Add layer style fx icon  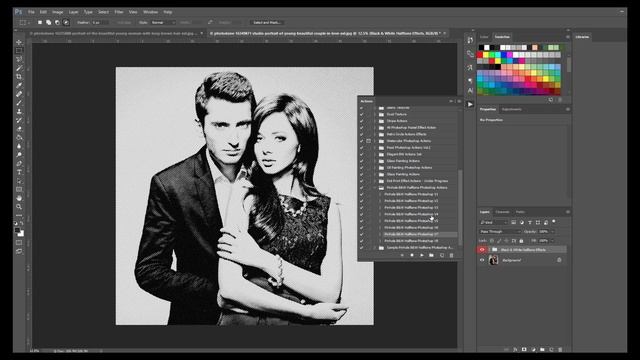515,350
